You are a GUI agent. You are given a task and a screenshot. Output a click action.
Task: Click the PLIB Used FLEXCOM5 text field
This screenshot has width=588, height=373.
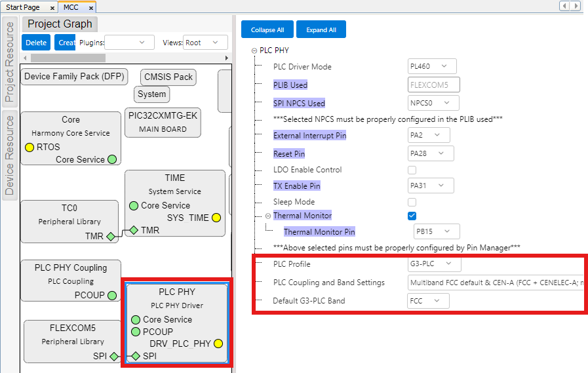pos(433,85)
